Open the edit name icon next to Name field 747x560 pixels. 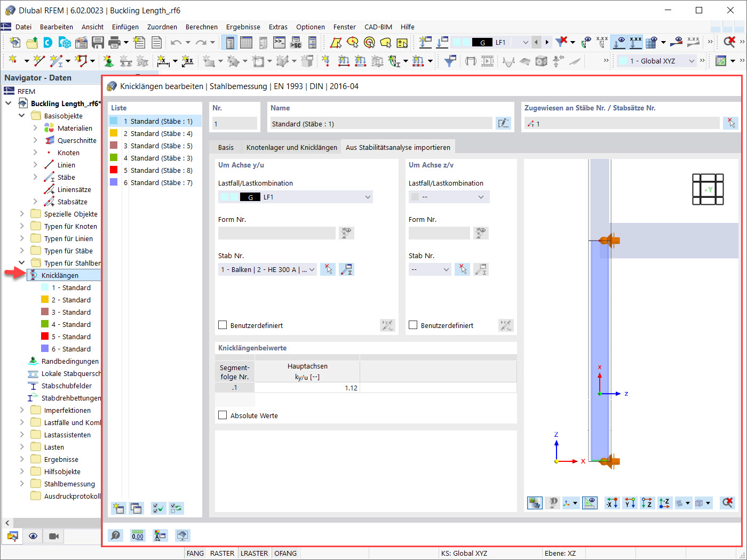(503, 123)
